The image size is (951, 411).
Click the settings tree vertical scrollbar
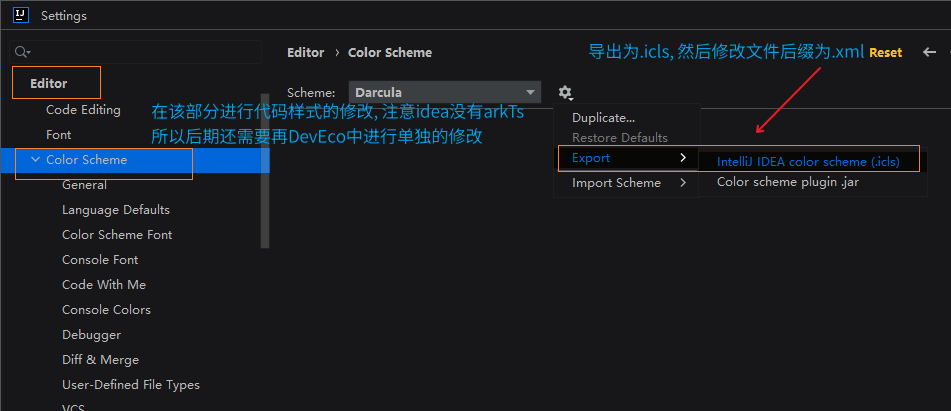pos(265,170)
